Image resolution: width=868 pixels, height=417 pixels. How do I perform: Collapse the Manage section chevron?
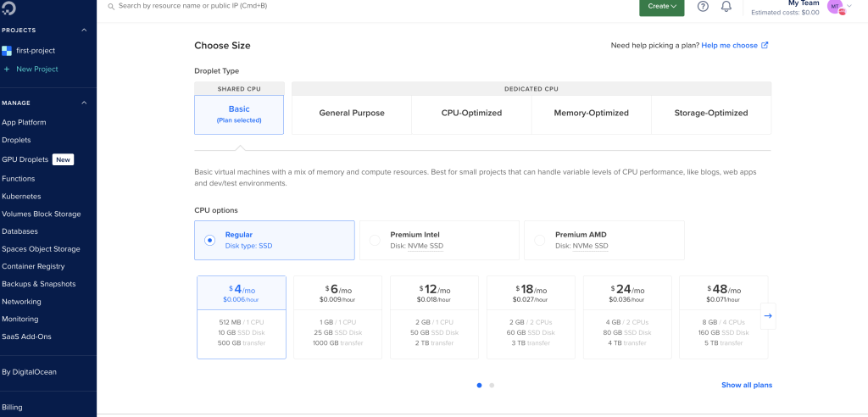[x=84, y=103]
